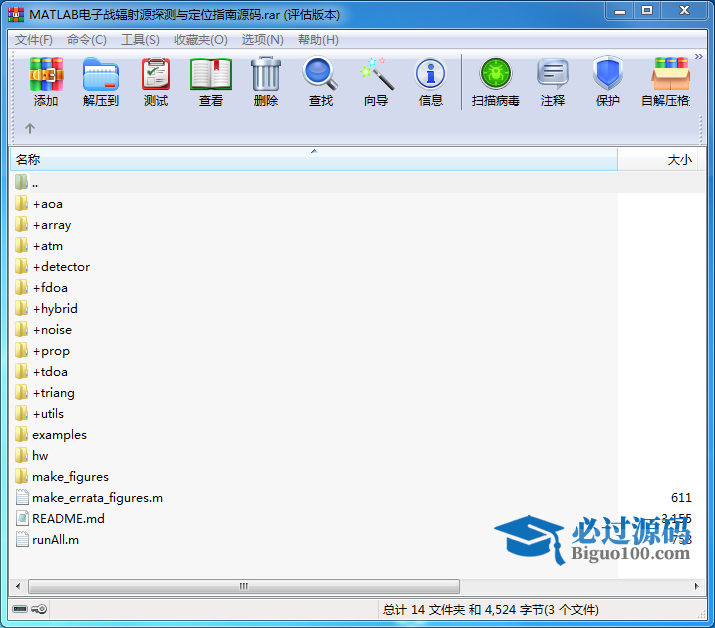The width and height of the screenshot is (715, 628).
Task: Select the +tdoa folder
Action: tap(41, 372)
